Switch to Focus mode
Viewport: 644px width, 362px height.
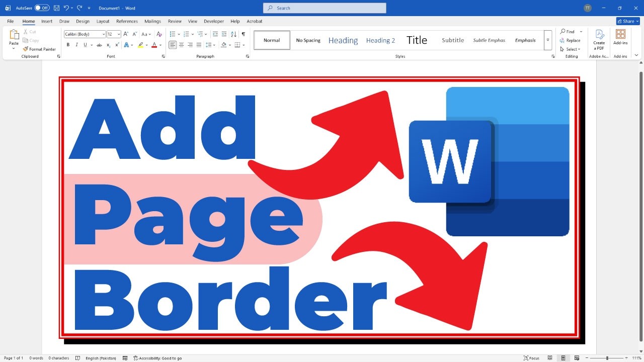tap(531, 358)
